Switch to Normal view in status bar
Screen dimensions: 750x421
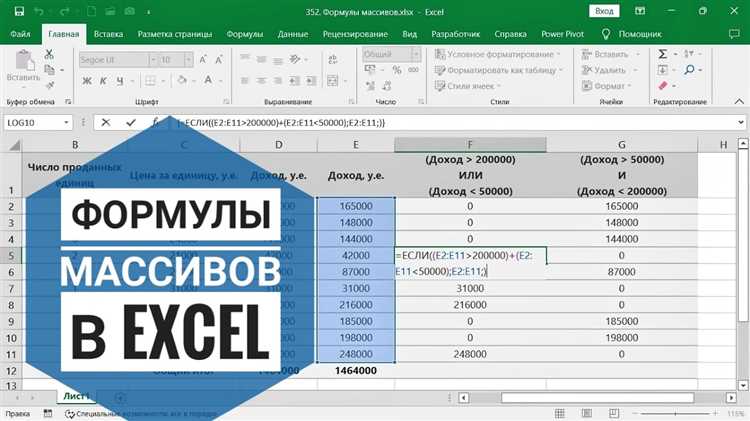point(560,413)
